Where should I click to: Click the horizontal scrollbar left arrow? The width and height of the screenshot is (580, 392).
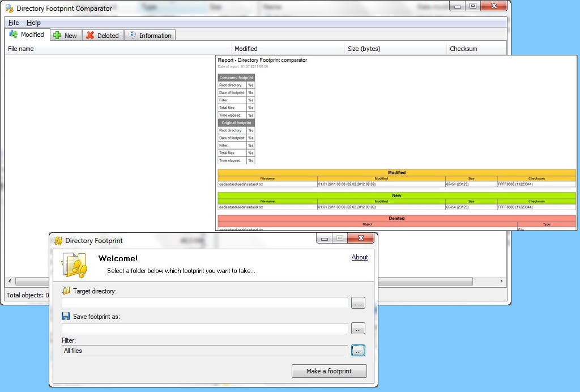pos(10,281)
